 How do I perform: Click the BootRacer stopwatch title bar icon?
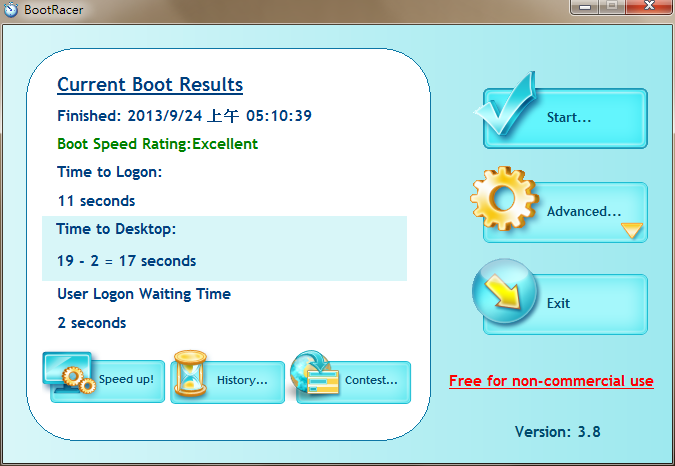(x=11, y=9)
